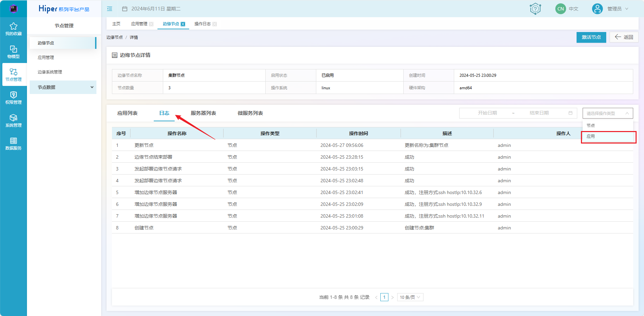Viewport: 644px width, 316px height.
Task: Switch to the 主页 tab
Action: [116, 24]
